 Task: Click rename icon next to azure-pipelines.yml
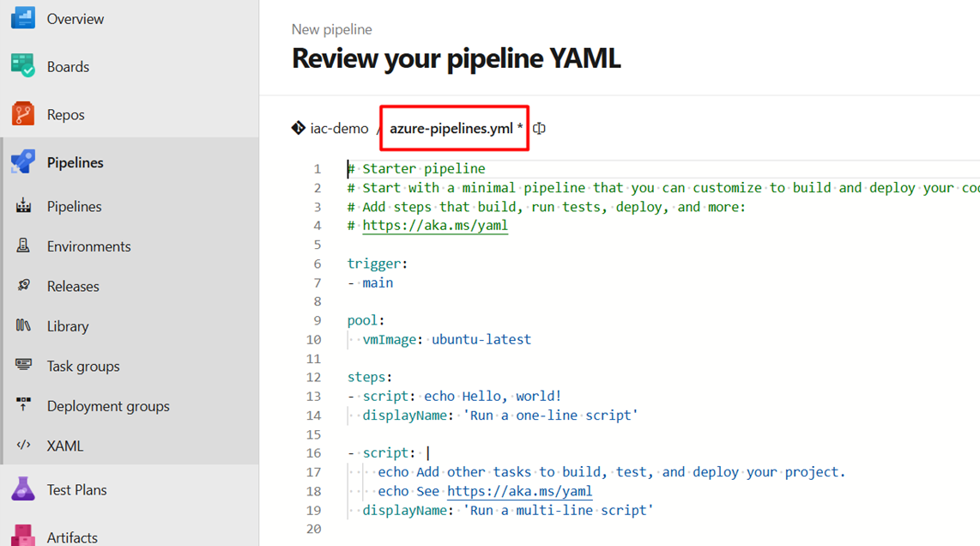pos(539,129)
